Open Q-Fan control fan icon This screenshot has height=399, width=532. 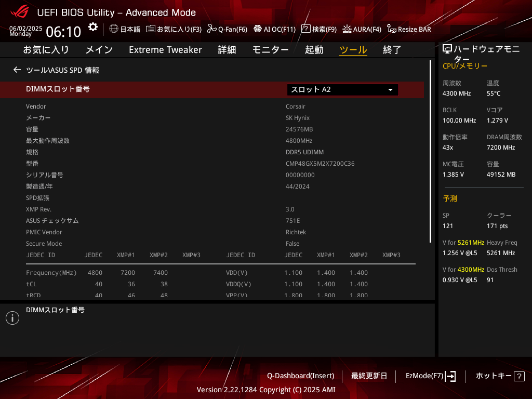pos(212,29)
